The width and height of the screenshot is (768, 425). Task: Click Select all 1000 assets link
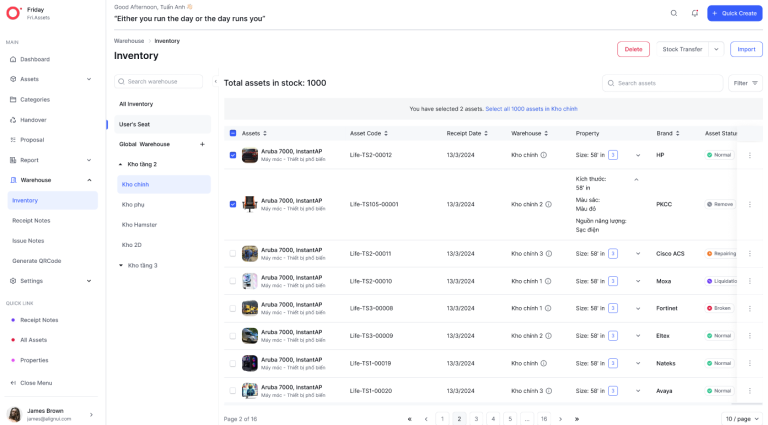531,109
